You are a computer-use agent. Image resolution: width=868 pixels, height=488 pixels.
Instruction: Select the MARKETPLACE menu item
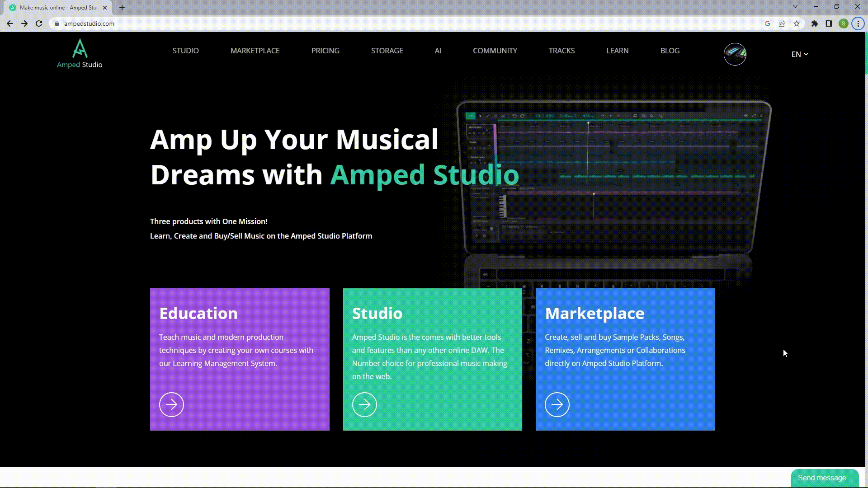pos(255,50)
